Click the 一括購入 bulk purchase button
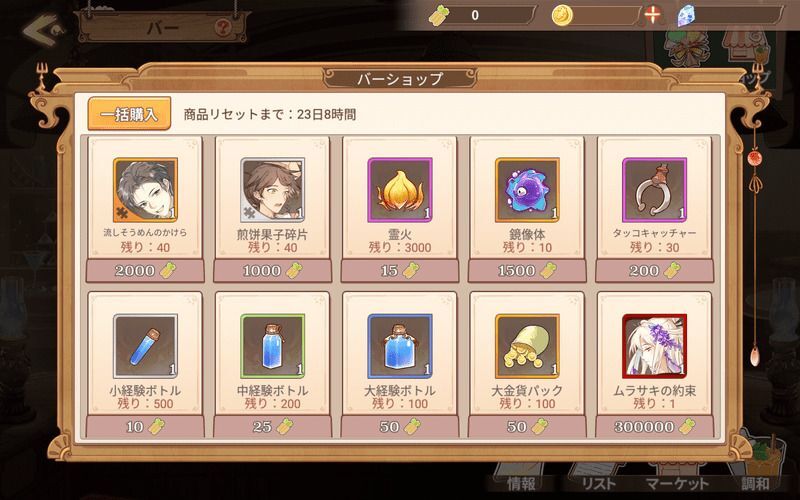Screen dimensions: 800x500 coord(129,114)
